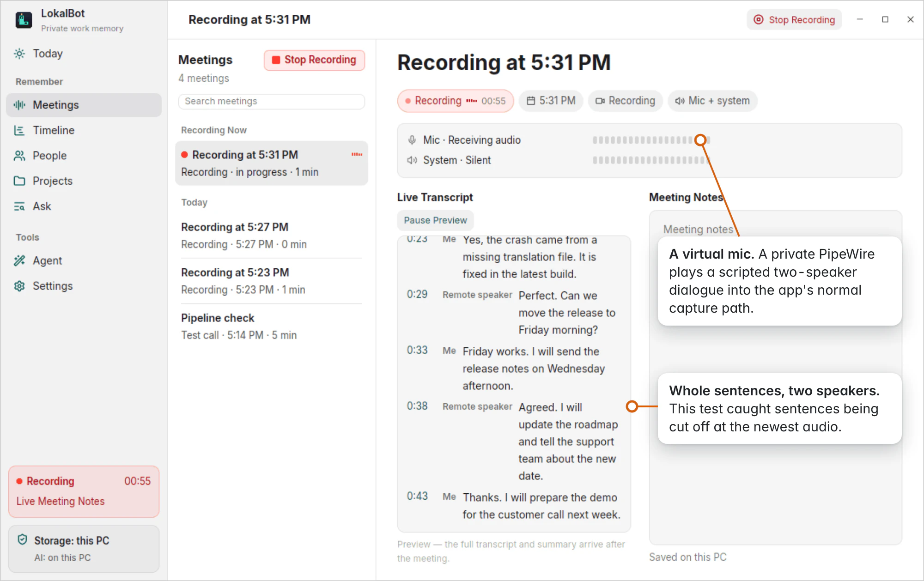924x581 pixels.
Task: Click the Ask search icon
Action: 19,206
